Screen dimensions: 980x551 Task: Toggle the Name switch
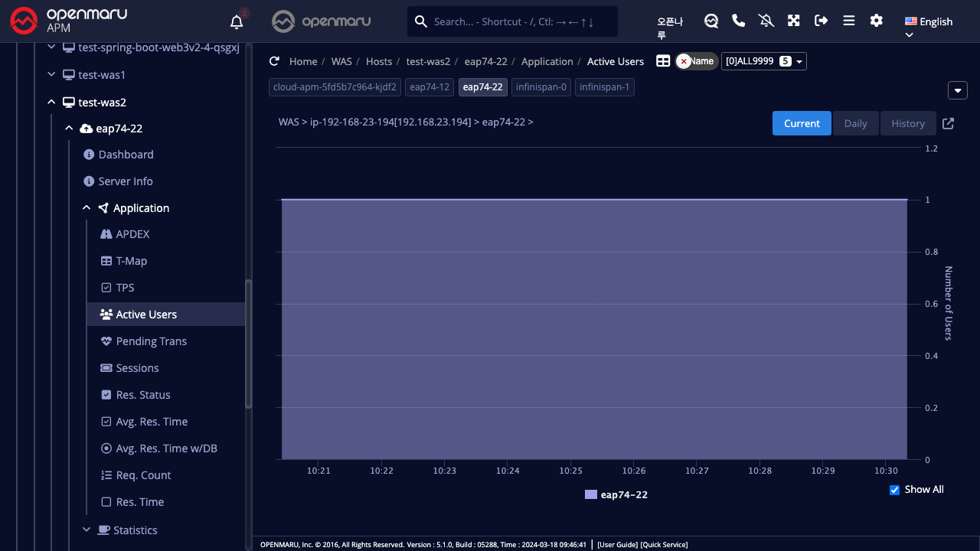point(696,61)
